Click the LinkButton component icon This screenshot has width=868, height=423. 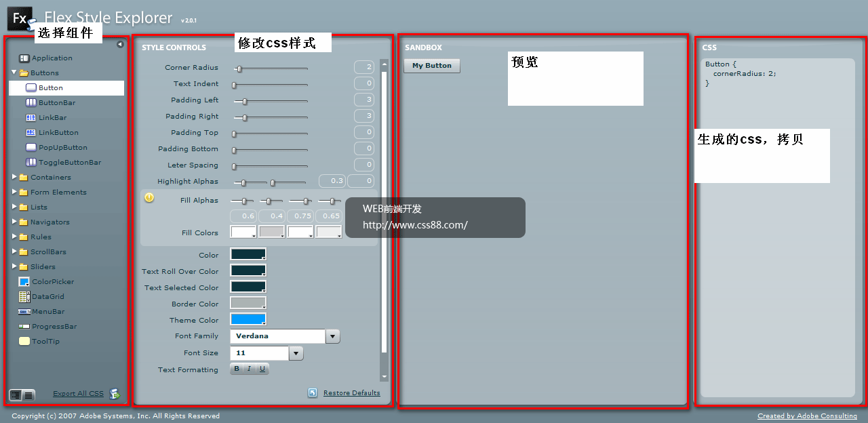(x=31, y=133)
